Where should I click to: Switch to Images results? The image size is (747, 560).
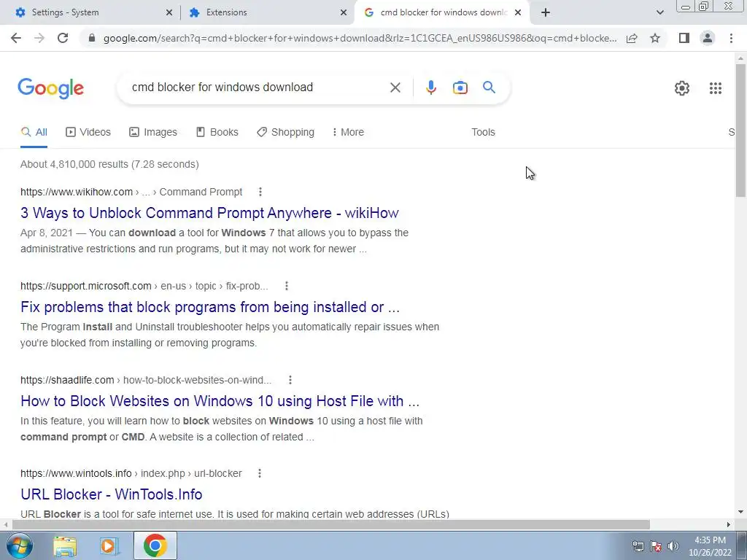pyautogui.click(x=153, y=133)
